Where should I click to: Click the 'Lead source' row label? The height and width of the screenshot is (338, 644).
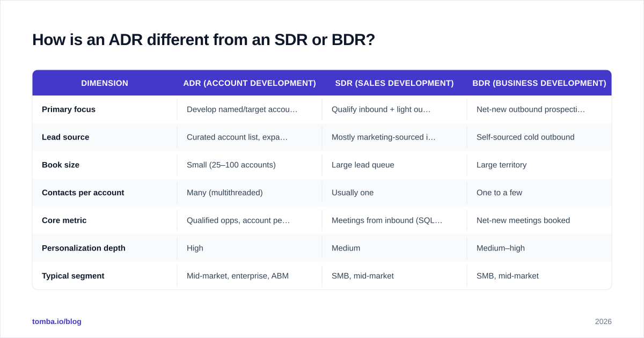65,137
